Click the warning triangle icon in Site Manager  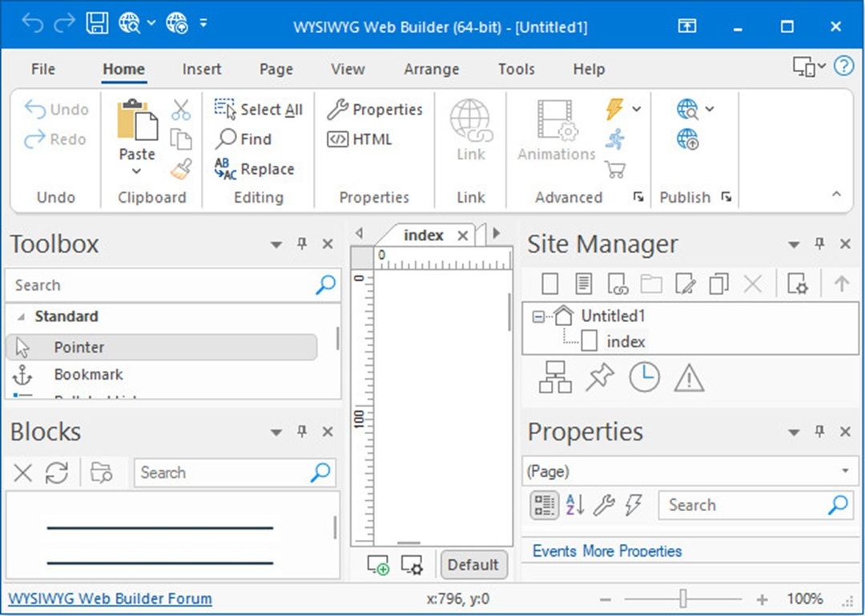coord(687,377)
